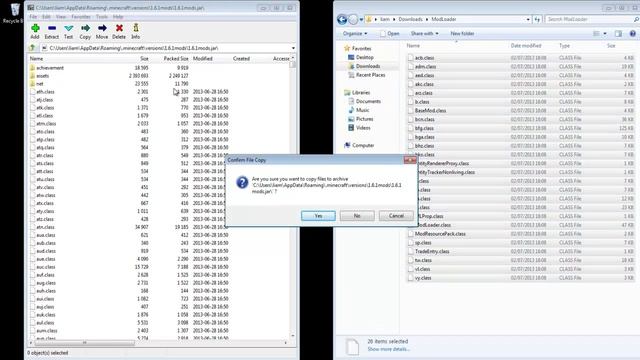Sort Explorer files by Type column
Viewport: 640px width, 360px height.
[x=564, y=46]
